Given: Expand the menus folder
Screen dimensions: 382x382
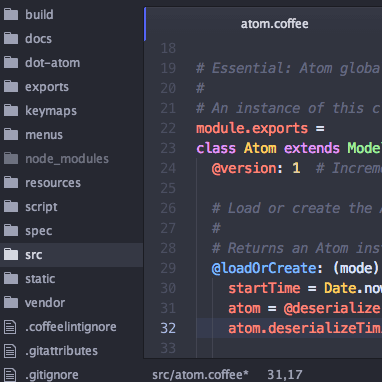Looking at the screenshot, I should pos(71,135).
